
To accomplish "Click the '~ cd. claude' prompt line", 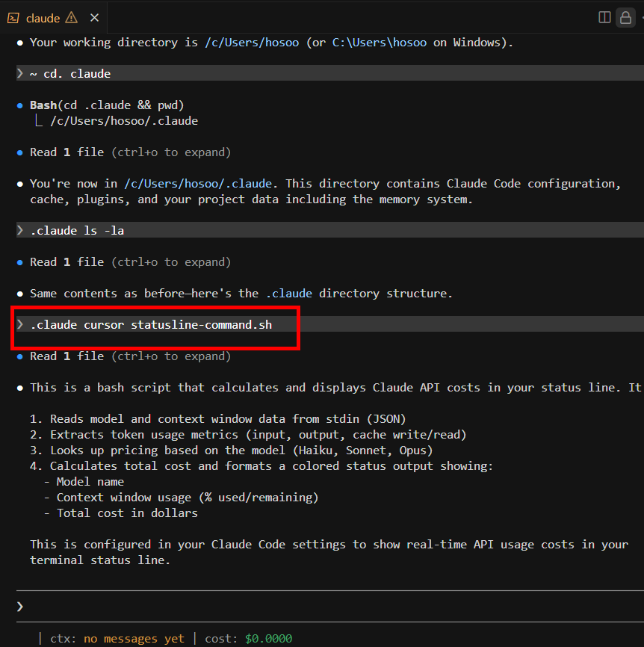I will pyautogui.click(x=330, y=73).
